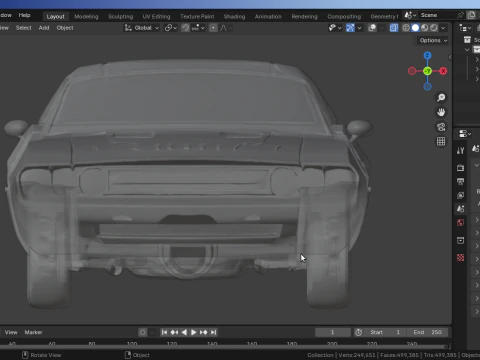Toggle X-ray mode
The width and height of the screenshot is (480, 360).
[394, 28]
